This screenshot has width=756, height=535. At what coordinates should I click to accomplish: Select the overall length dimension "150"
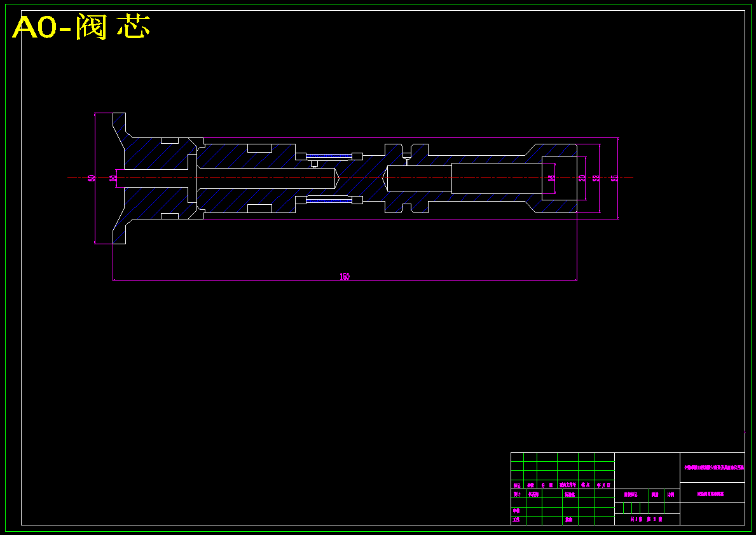click(344, 277)
